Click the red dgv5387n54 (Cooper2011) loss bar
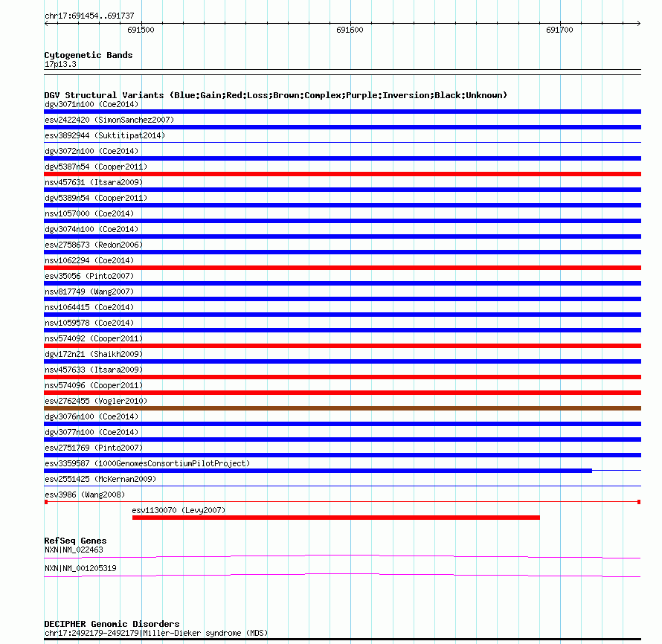This screenshot has width=662, height=644. pyautogui.click(x=342, y=174)
